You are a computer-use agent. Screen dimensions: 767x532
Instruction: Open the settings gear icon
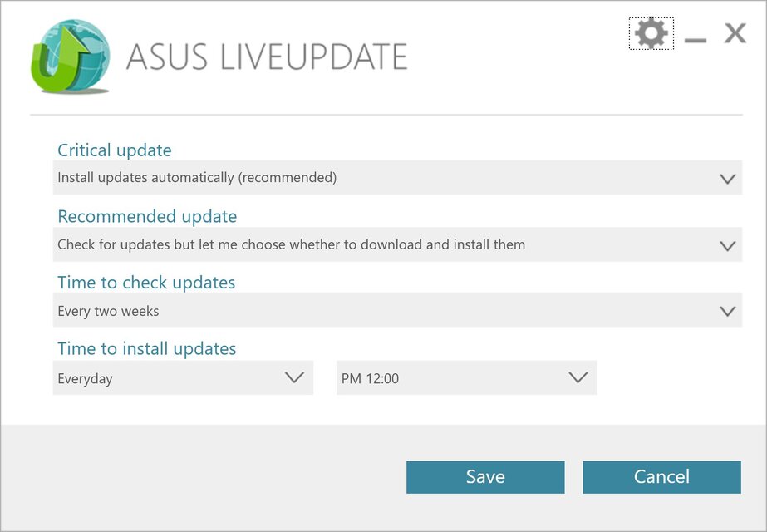click(x=651, y=33)
